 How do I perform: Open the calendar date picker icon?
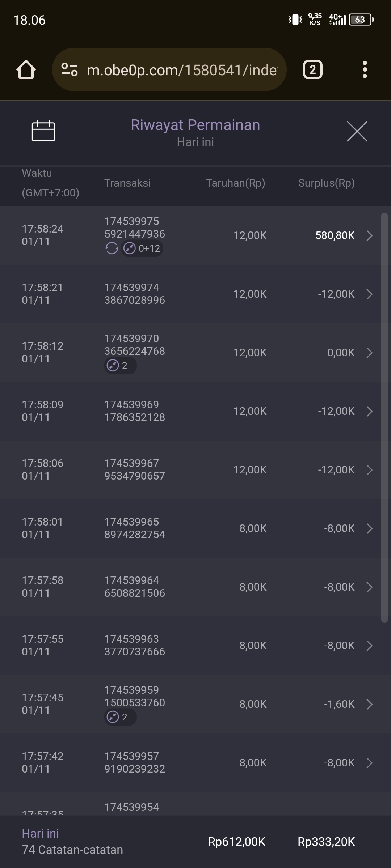43,131
